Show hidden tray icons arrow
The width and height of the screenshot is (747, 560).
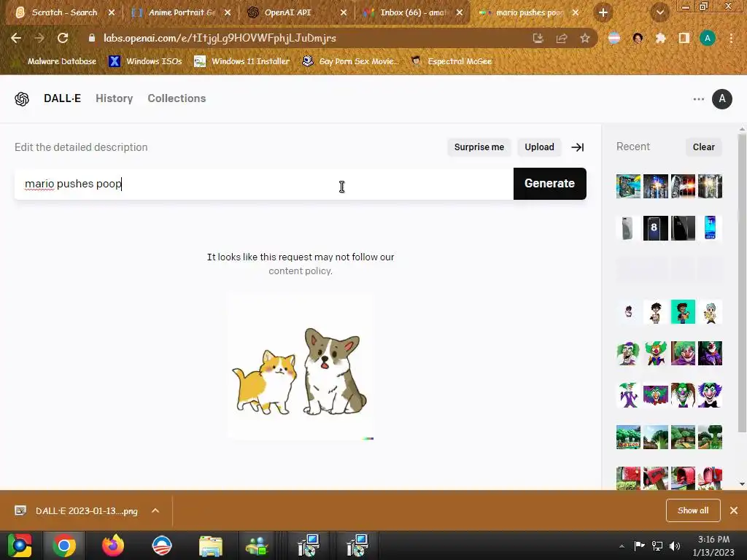(622, 546)
